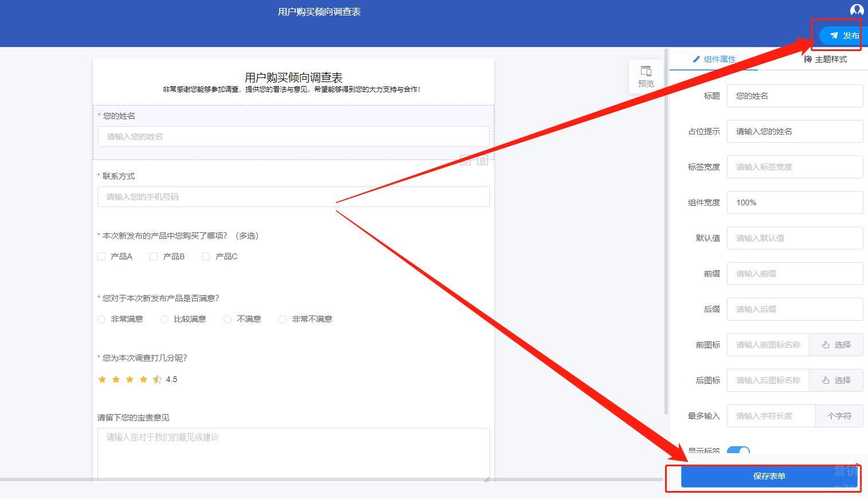This screenshot has width=868, height=499.
Task: Select the 非常满意 radio option
Action: (x=101, y=319)
